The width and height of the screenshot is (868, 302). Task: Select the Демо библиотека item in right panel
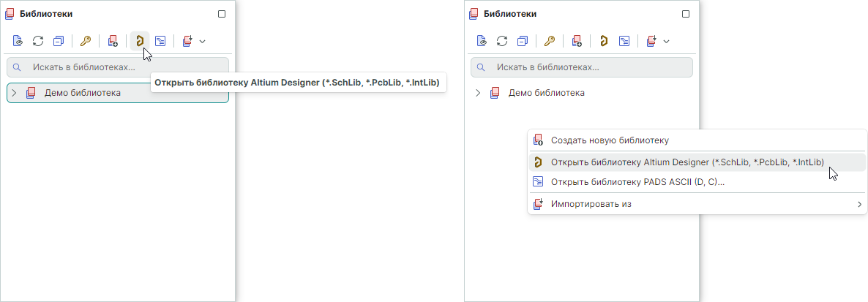546,93
